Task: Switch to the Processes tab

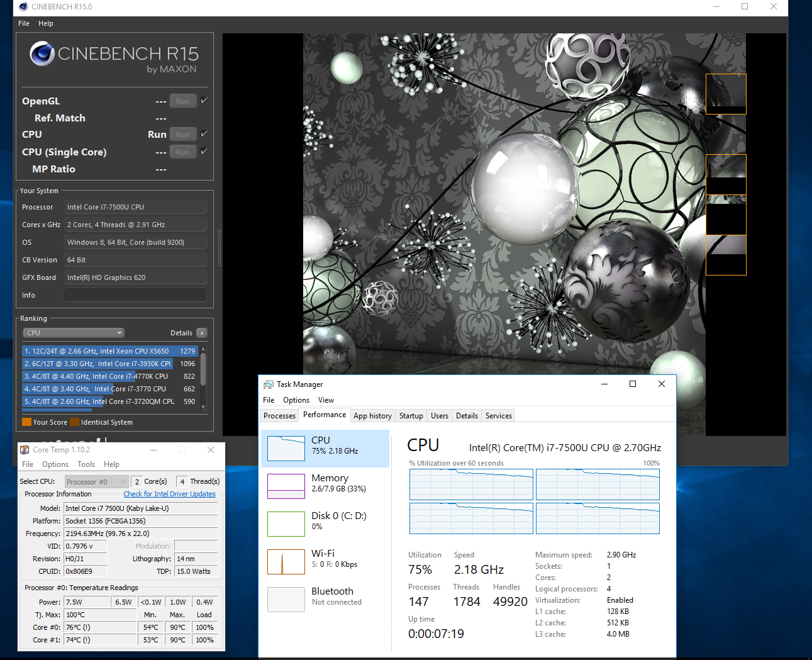Action: click(x=279, y=416)
